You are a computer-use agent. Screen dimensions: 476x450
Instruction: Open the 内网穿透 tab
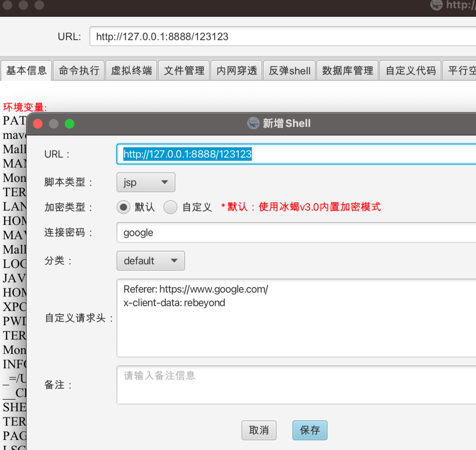tap(237, 71)
